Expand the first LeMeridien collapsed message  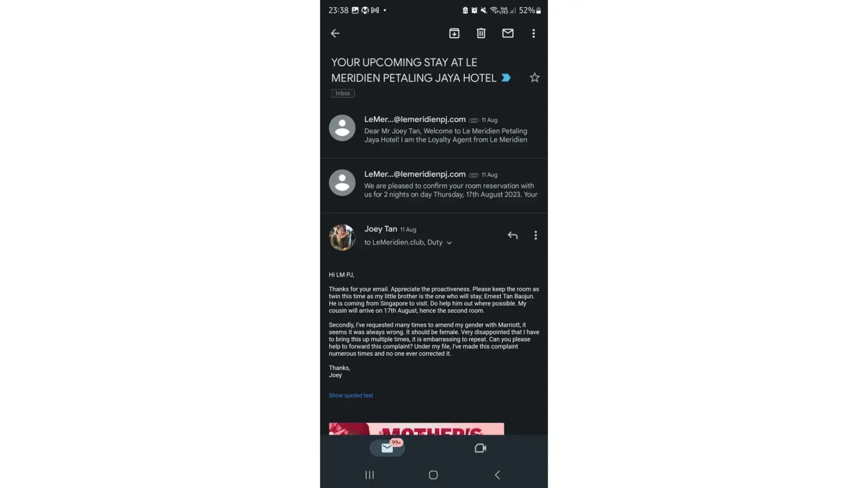(x=434, y=130)
